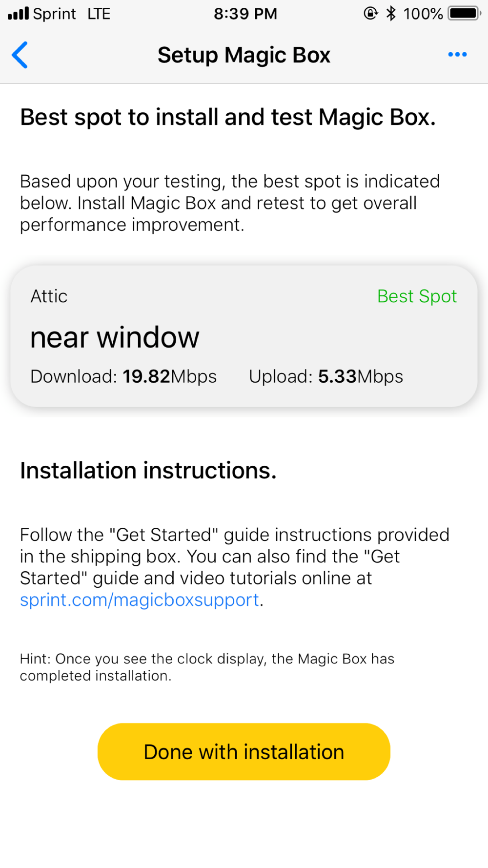This screenshot has height=868, width=488.
Task: Tap the near window spot name
Action: point(115,337)
